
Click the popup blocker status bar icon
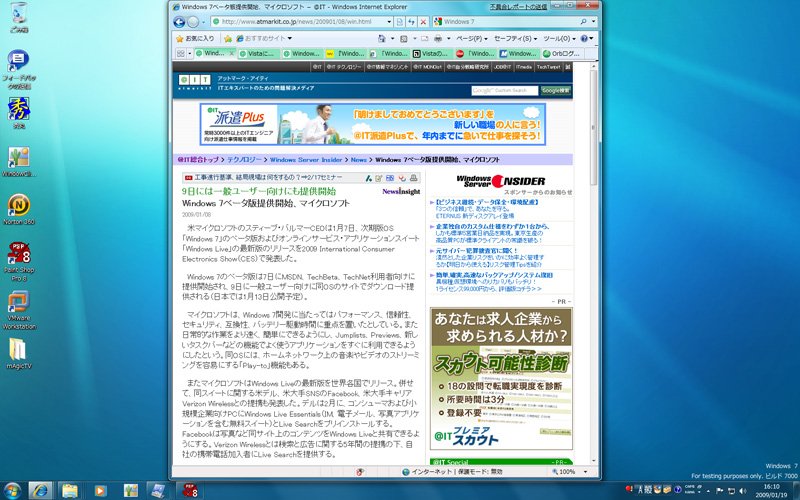(x=360, y=472)
